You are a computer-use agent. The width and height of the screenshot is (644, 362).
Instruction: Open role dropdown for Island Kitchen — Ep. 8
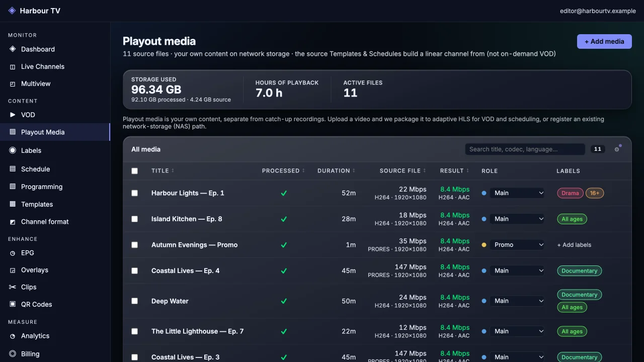[517, 219]
